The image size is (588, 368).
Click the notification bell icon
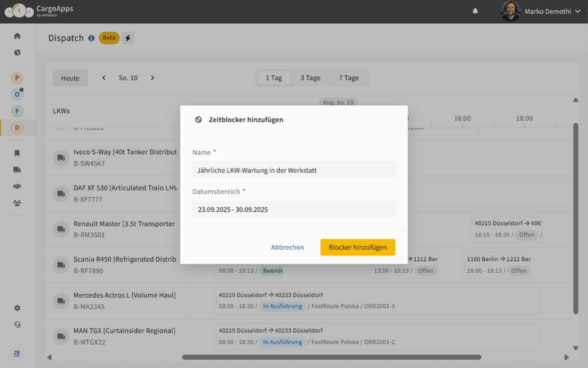click(x=475, y=11)
